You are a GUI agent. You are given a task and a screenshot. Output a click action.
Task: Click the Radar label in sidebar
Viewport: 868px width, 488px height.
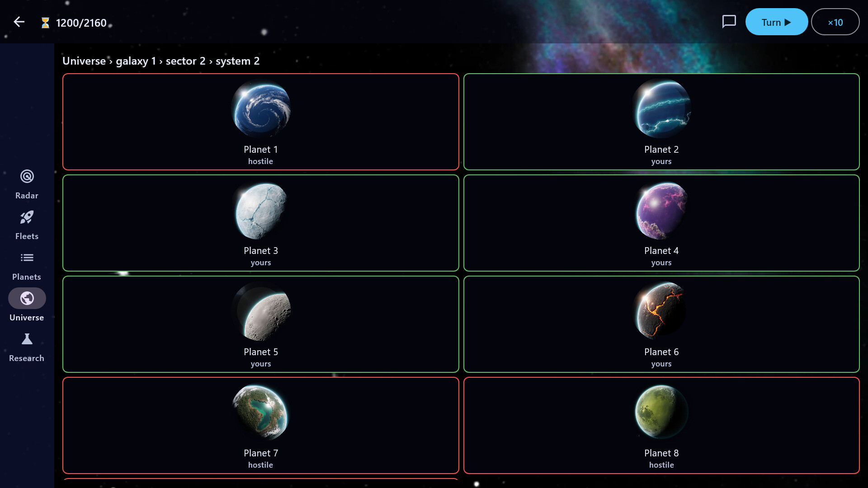27,196
